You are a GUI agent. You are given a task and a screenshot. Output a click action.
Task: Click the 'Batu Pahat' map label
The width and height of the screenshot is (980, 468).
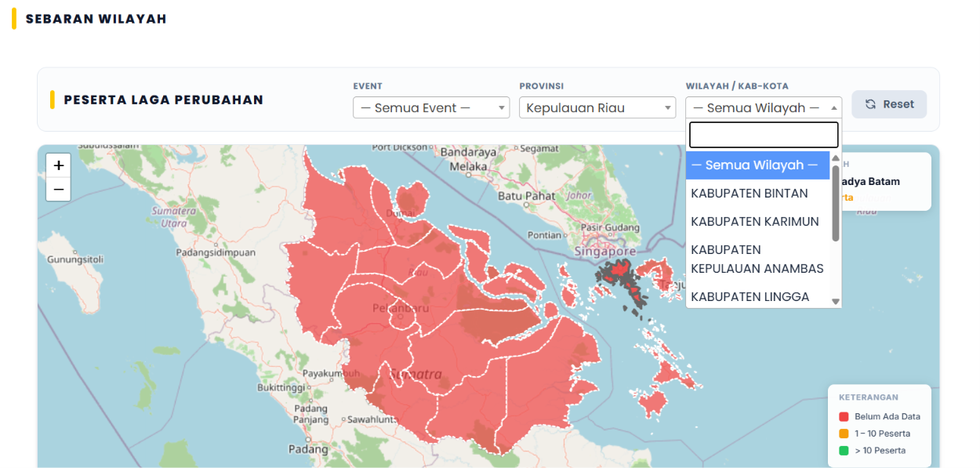pyautogui.click(x=526, y=195)
